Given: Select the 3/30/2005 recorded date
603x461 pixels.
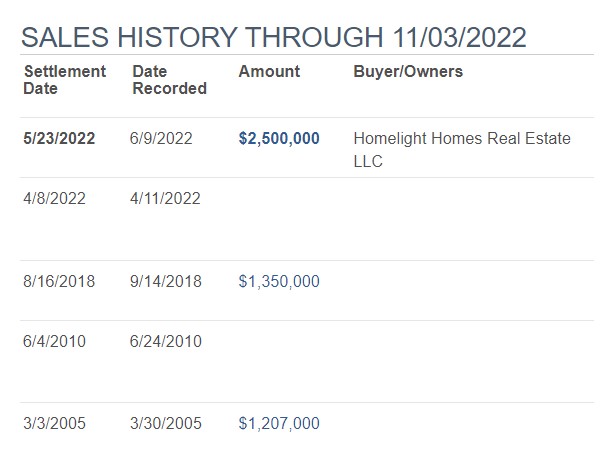Looking at the screenshot, I should (166, 423).
